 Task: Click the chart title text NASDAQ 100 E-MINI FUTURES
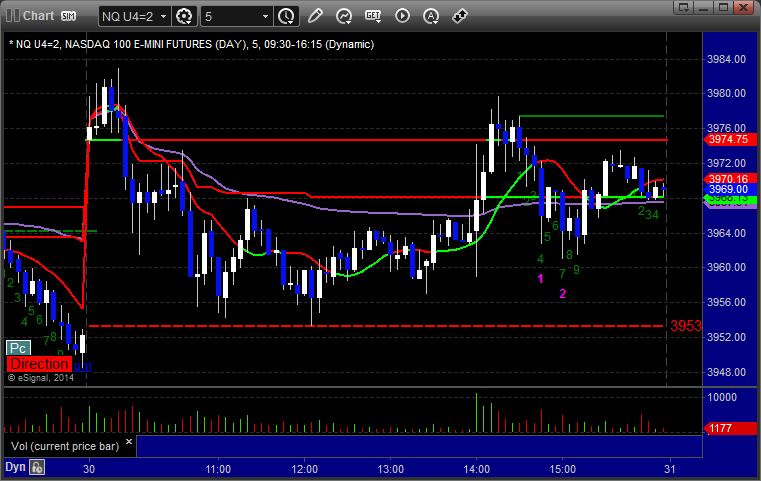(154, 44)
